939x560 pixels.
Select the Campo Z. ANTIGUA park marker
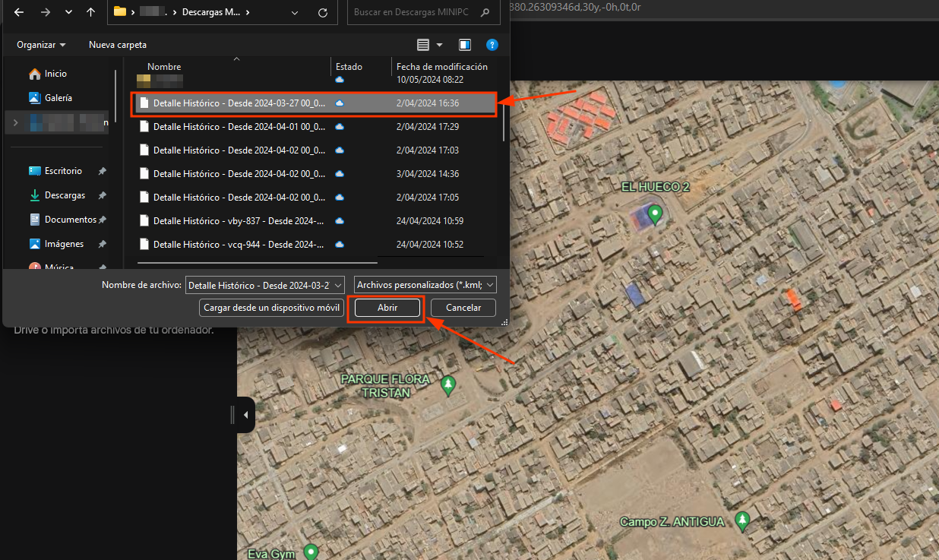coord(742,520)
